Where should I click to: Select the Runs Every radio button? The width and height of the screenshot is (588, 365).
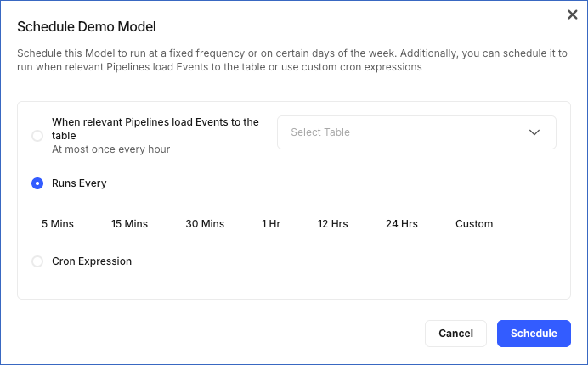[37, 183]
